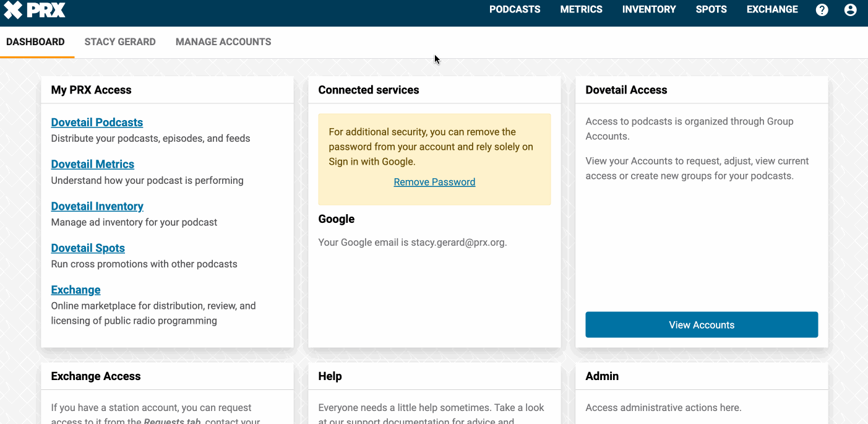Follow the Dovetail Podcasts link

[x=97, y=123]
